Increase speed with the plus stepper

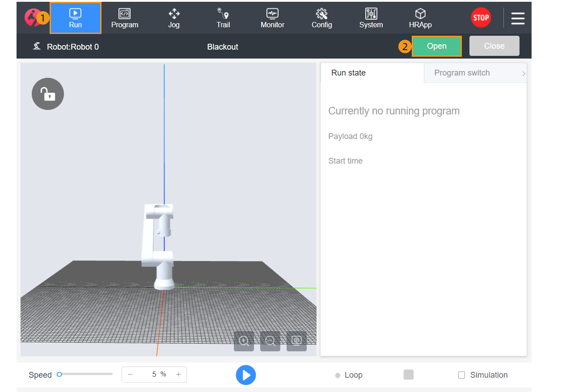coord(178,375)
